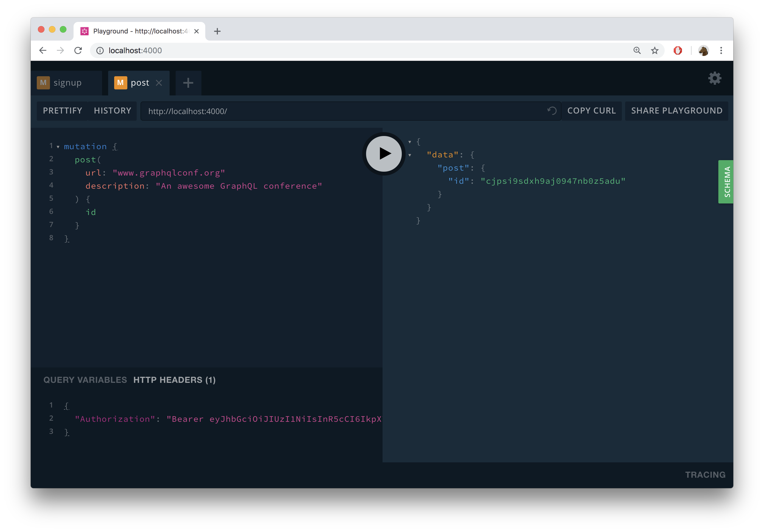764x532 pixels.
Task: Click the Bearer token value
Action: pyautogui.click(x=274, y=419)
